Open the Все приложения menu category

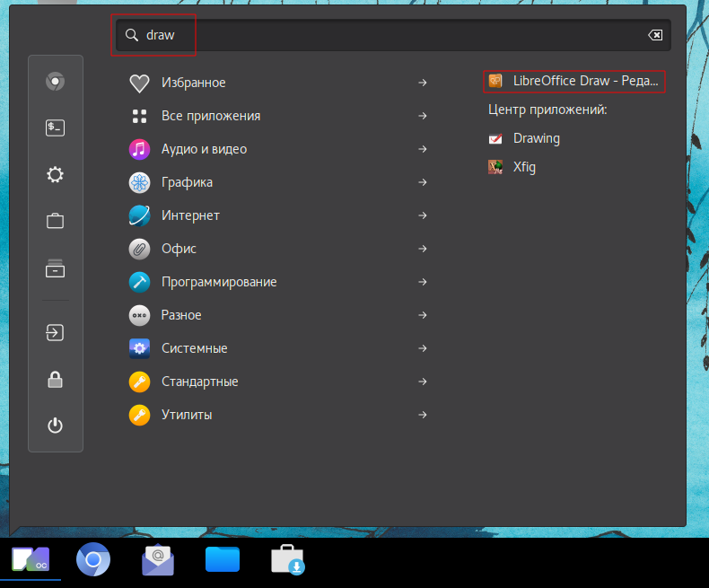pyautogui.click(x=210, y=116)
